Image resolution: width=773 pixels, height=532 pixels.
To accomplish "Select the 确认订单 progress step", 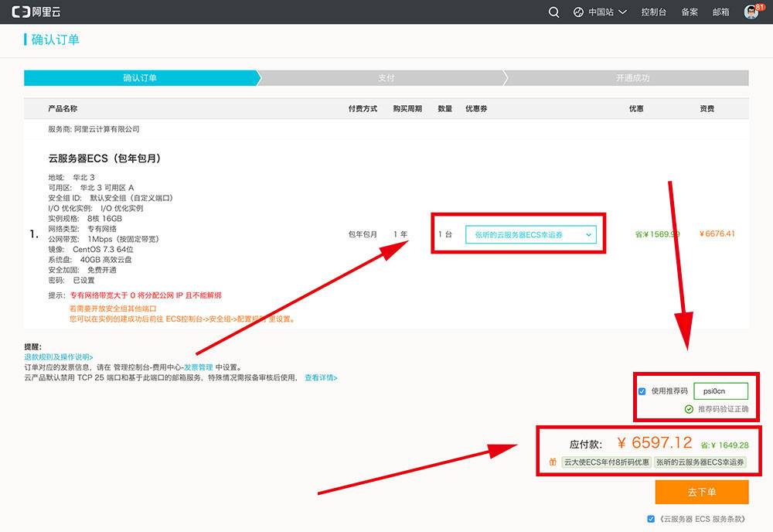I will 141,78.
